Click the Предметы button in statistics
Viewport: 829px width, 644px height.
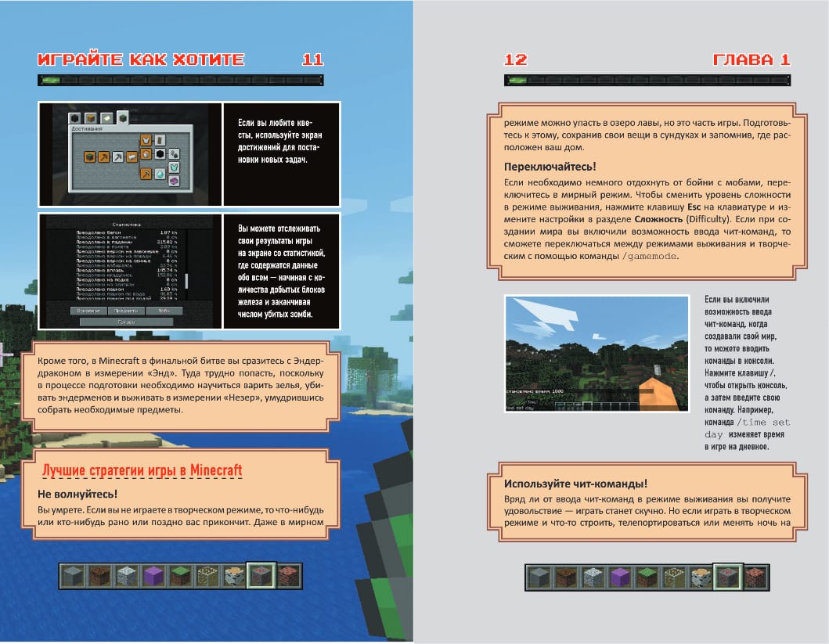click(x=125, y=311)
